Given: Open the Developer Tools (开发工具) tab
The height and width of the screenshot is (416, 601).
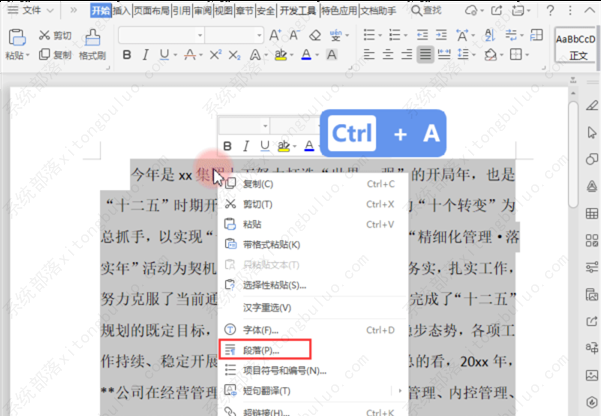Looking at the screenshot, I should coord(298,11).
